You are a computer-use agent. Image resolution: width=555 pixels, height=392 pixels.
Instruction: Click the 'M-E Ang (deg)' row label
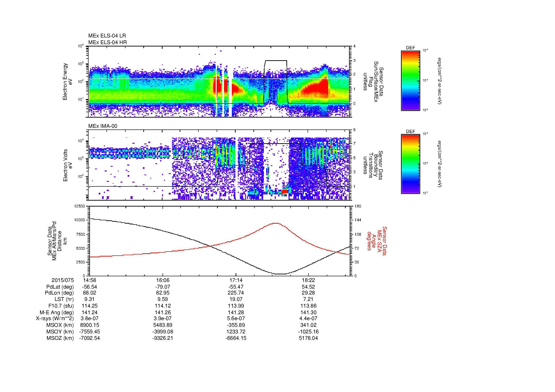tap(57, 313)
